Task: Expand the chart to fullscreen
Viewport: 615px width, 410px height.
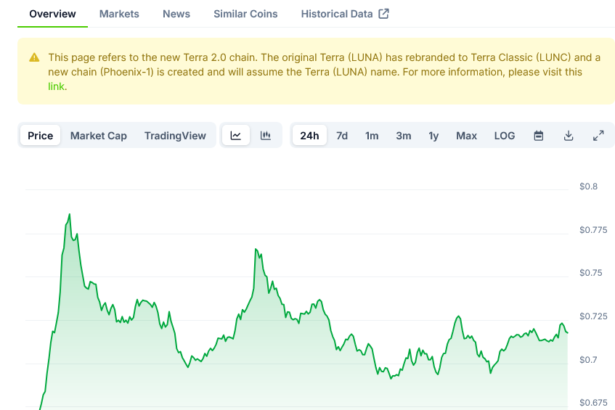Action: coord(598,136)
